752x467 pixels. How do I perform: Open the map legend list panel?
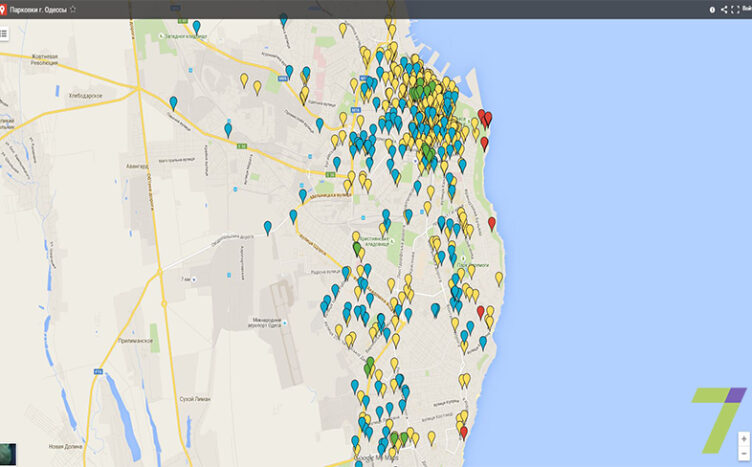(5, 33)
